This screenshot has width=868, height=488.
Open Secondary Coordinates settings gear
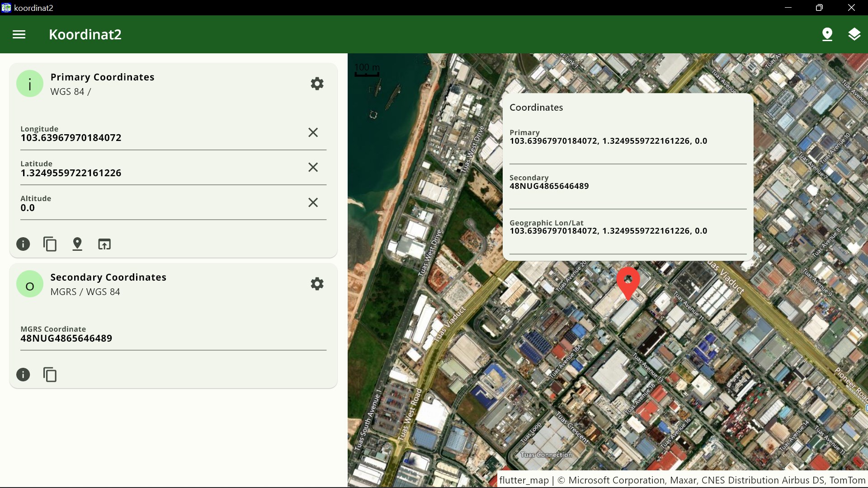[x=317, y=284]
